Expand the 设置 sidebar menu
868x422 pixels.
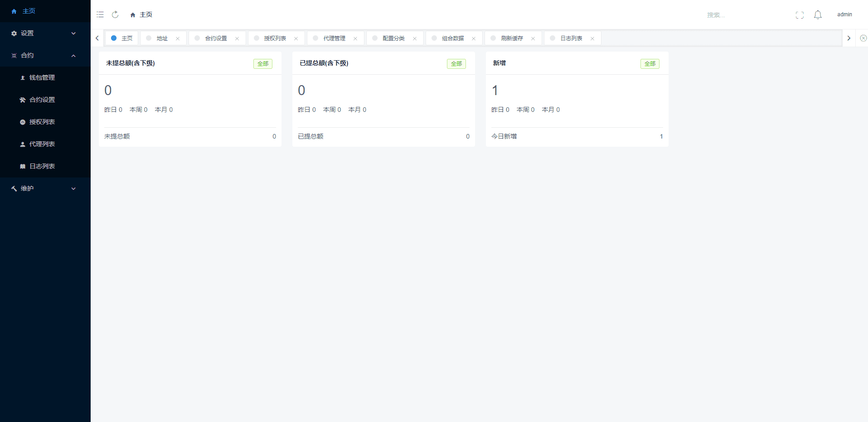coord(45,33)
